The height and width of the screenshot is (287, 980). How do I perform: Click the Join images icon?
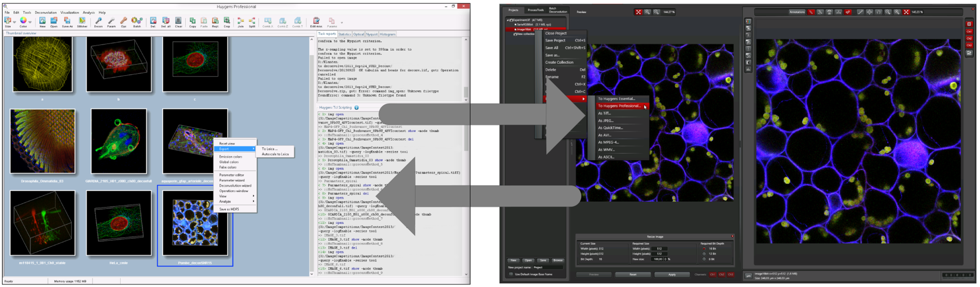click(240, 22)
